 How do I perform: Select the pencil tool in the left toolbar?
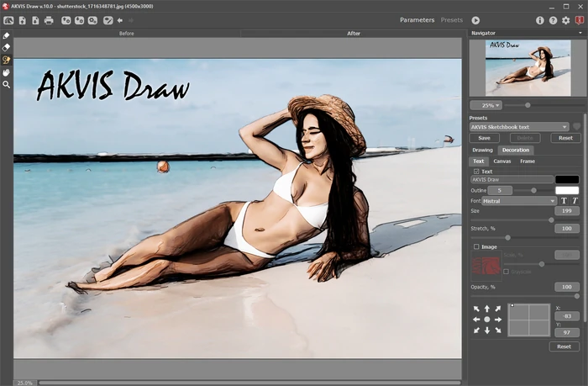coord(6,35)
